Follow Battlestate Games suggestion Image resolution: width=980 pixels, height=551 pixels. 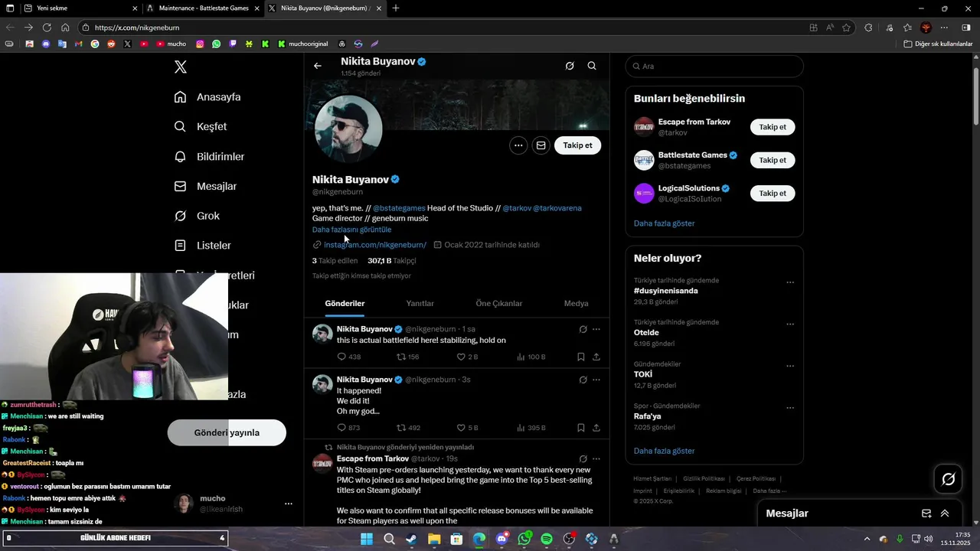coord(773,160)
